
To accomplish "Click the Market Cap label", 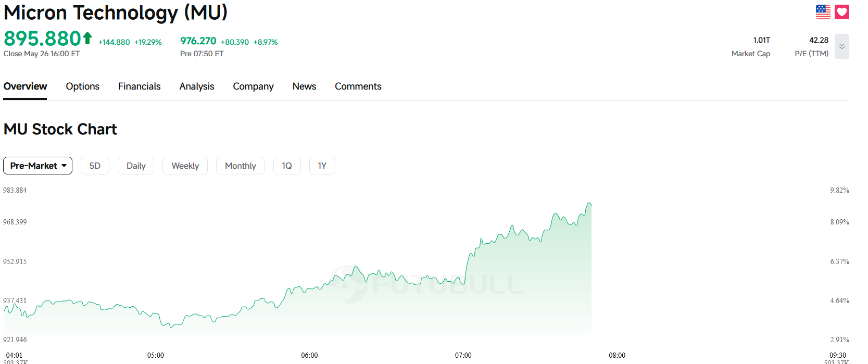I will point(751,54).
